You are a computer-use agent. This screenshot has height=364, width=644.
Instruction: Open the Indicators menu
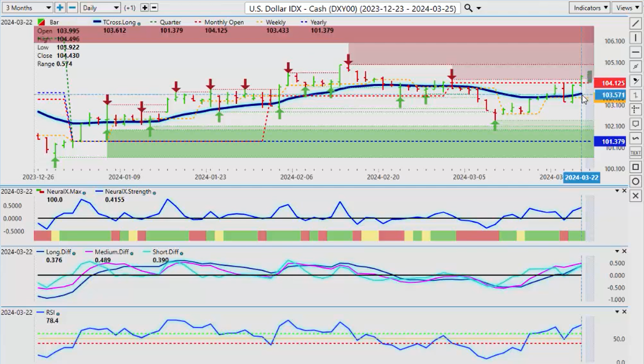tap(590, 8)
